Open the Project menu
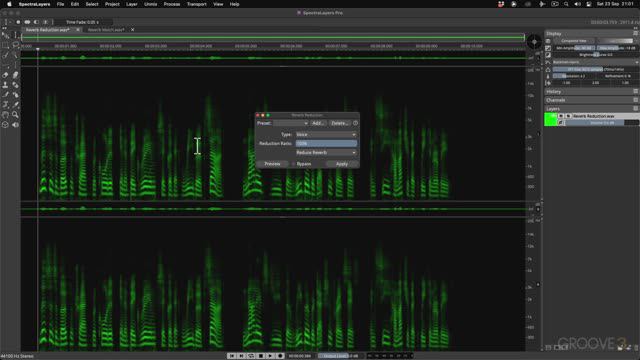The height and width of the screenshot is (360, 640). pos(112,4)
